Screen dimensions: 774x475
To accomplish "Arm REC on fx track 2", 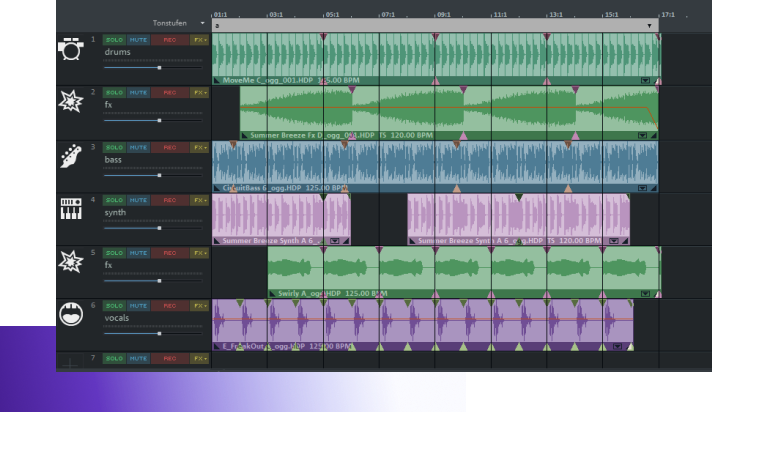I will tap(169, 93).
